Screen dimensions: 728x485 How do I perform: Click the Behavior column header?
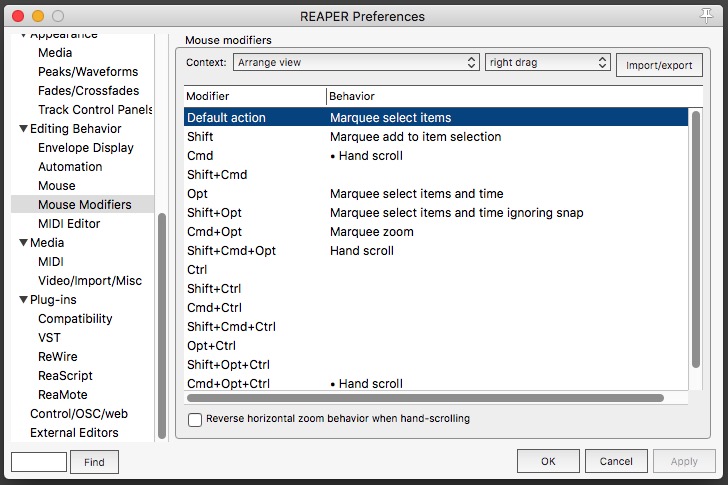[x=505, y=96]
